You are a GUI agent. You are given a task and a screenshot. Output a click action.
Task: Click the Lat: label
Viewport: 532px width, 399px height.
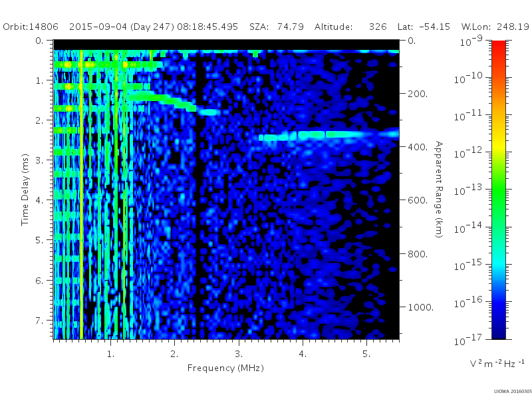[406, 27]
